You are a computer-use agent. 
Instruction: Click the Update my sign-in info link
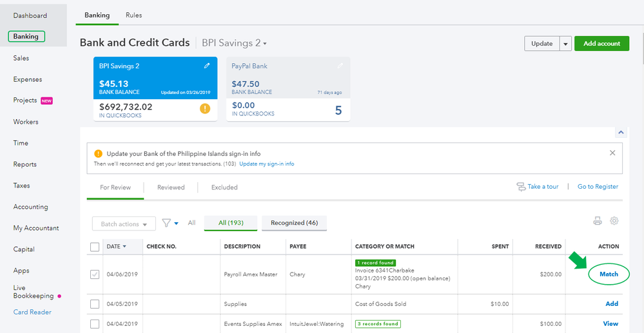266,164
